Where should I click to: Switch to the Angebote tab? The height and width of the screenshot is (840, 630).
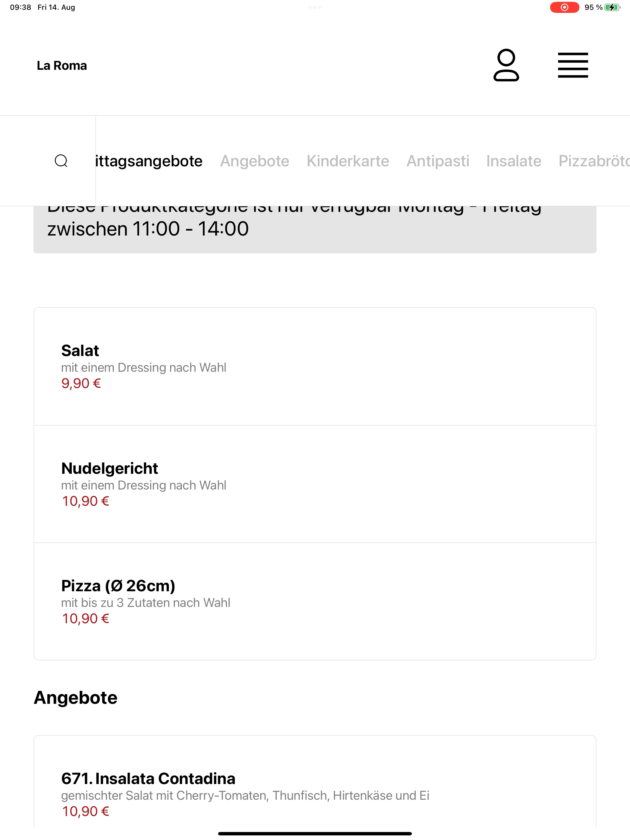255,161
